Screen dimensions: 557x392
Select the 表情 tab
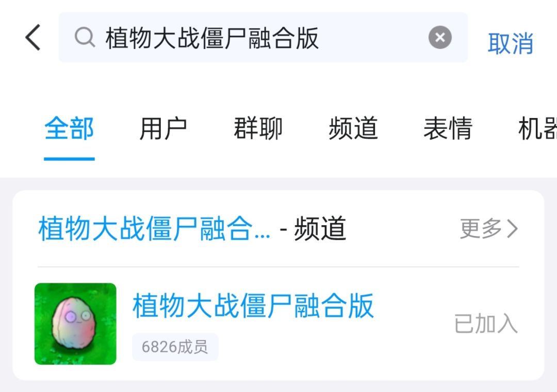coord(448,128)
